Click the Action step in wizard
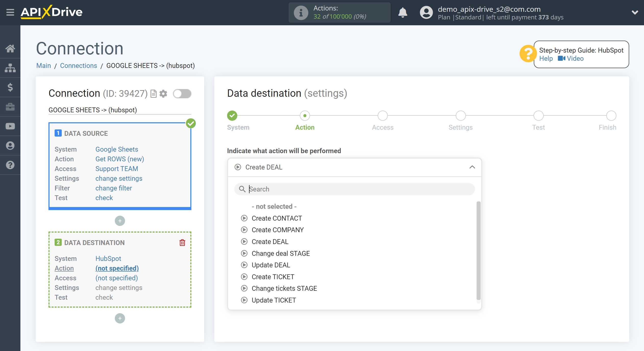Screen dimensions: 644x351 (x=305, y=116)
